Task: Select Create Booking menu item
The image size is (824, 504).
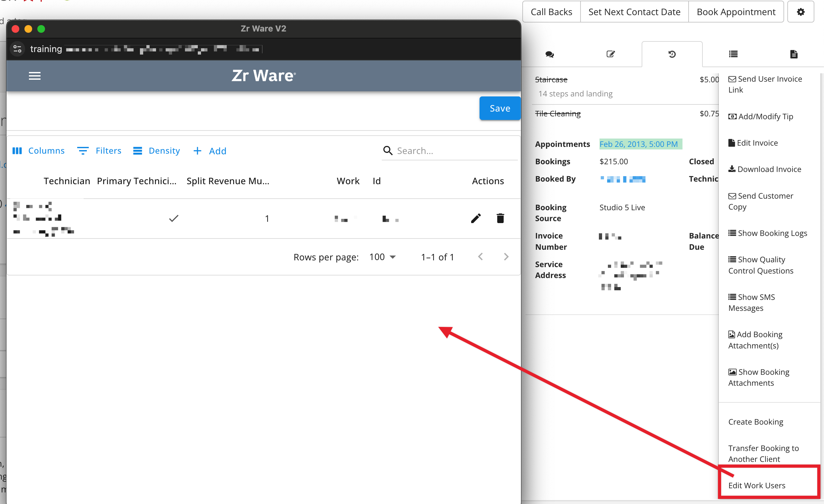Action: coord(756,422)
